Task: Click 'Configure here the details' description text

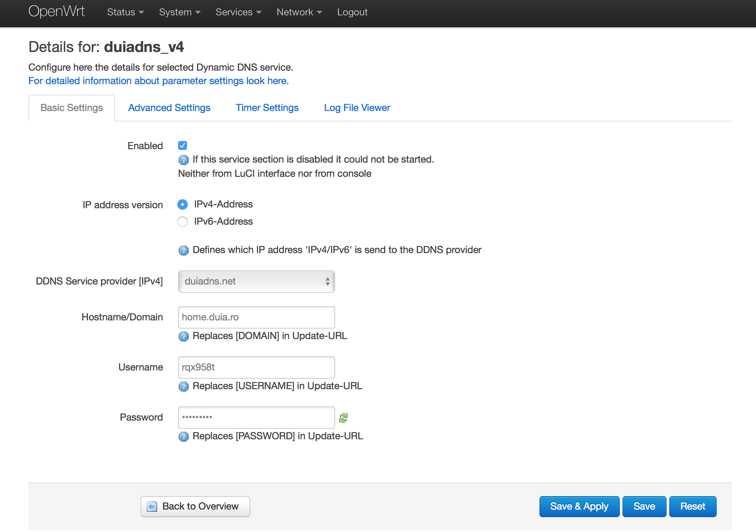Action: tap(161, 67)
